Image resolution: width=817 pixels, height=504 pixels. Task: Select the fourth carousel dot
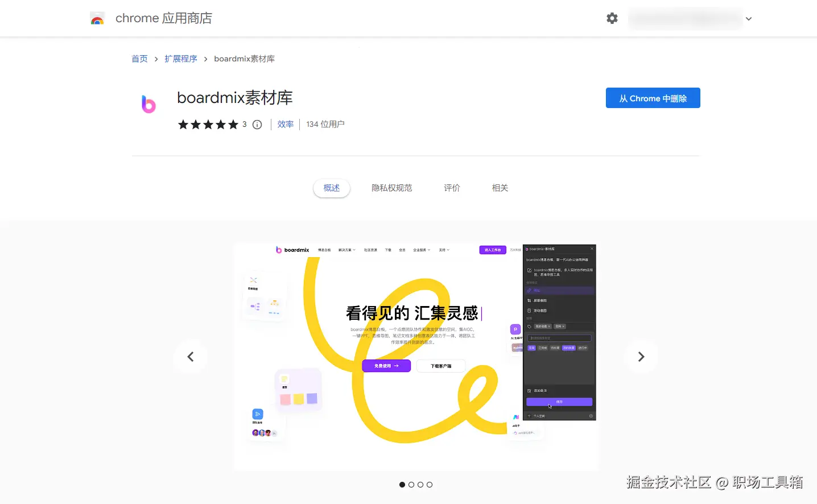[x=430, y=485]
